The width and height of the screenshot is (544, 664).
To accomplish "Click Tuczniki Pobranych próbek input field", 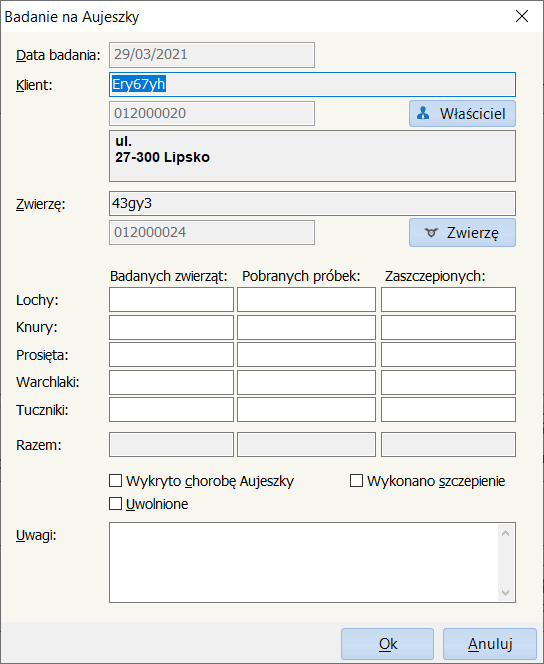I will coord(307,409).
